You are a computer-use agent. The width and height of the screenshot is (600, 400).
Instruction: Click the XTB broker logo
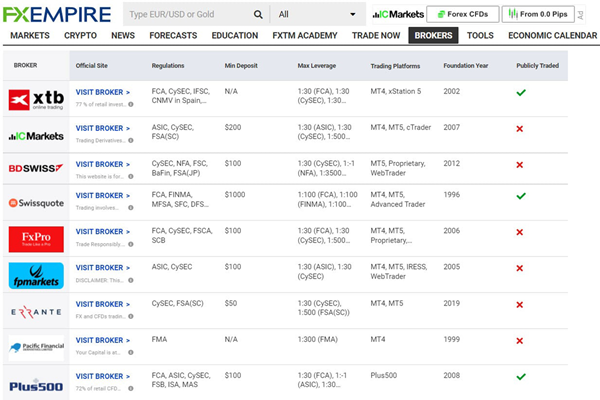click(35, 100)
